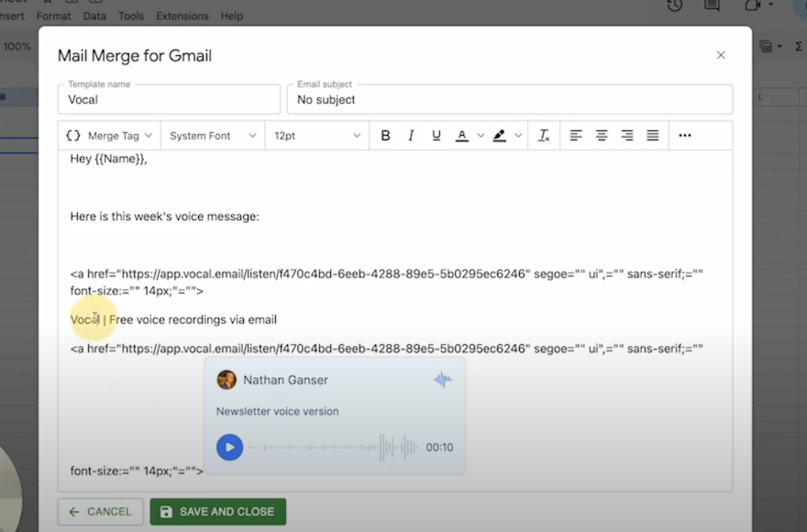Apply text color with the A icon
Viewport: 807px width, 532px height.
462,136
